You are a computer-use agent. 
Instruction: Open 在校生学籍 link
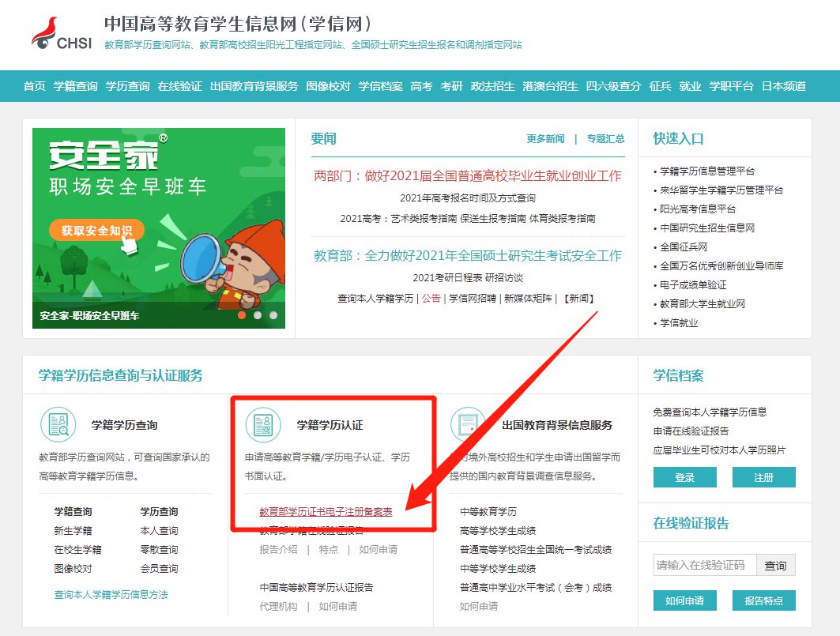pyautogui.click(x=77, y=550)
